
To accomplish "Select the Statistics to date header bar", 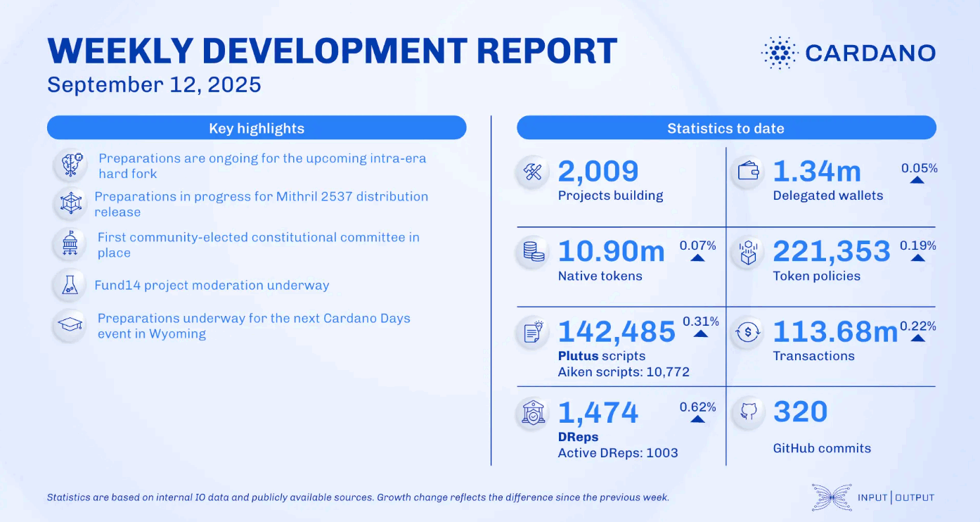I will (x=726, y=128).
